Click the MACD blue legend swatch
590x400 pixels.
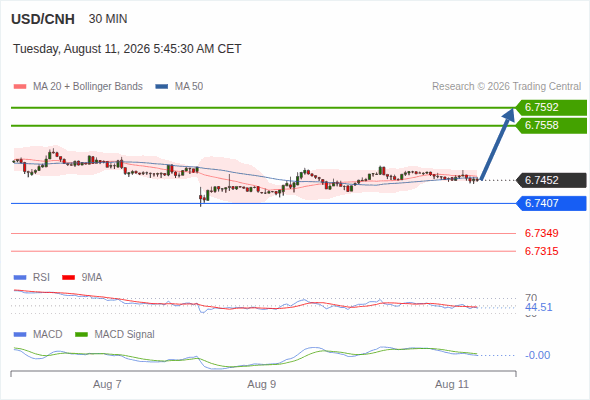[x=20, y=335]
